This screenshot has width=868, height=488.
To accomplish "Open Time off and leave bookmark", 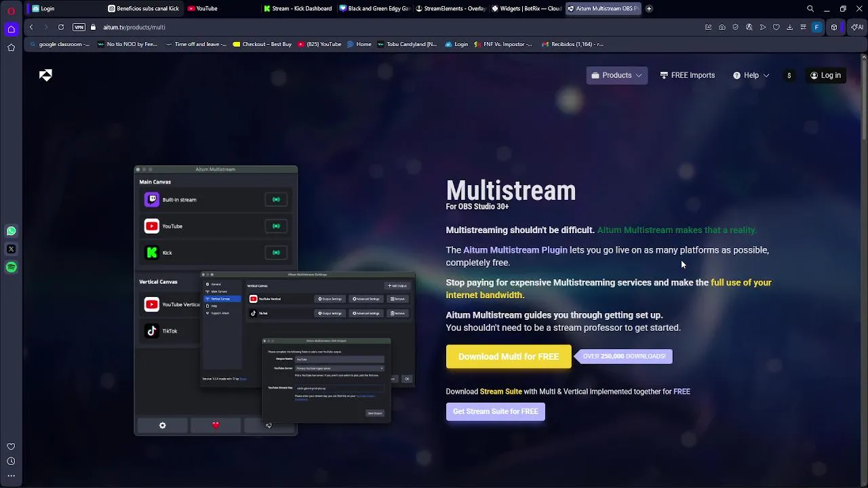I will [196, 44].
